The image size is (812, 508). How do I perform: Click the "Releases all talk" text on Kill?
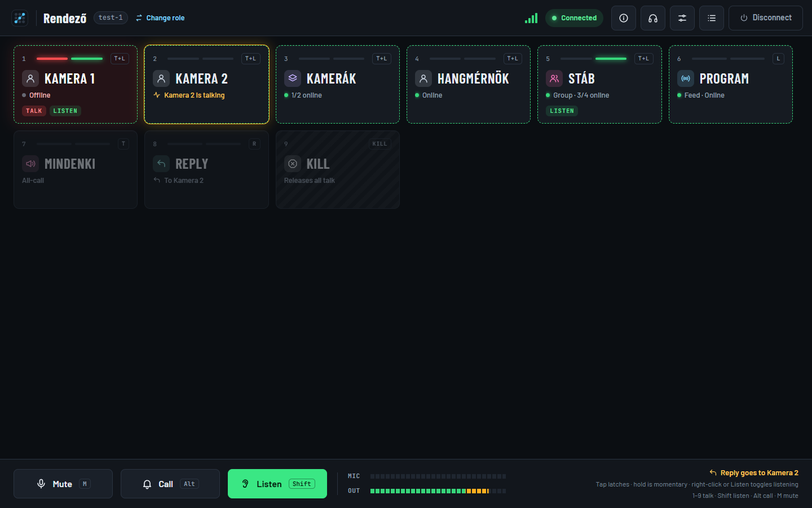pos(310,181)
